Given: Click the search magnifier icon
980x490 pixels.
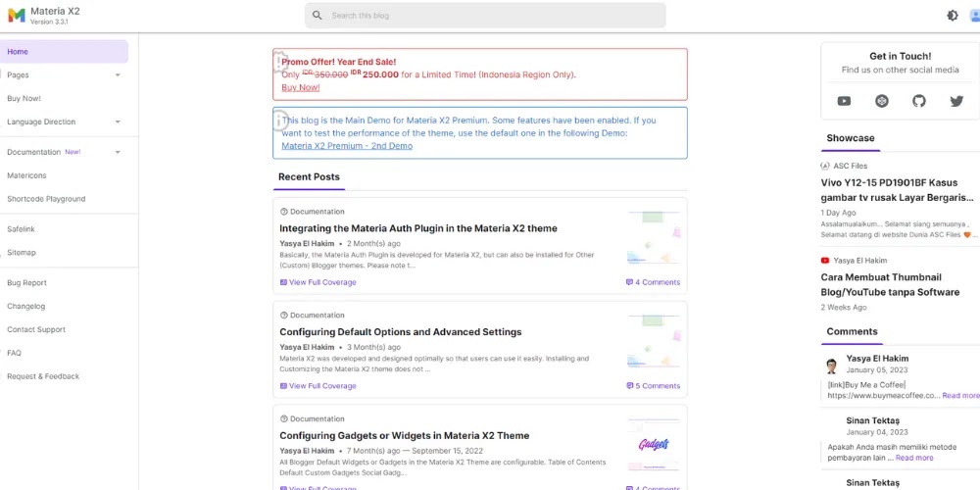Looking at the screenshot, I should click(318, 16).
